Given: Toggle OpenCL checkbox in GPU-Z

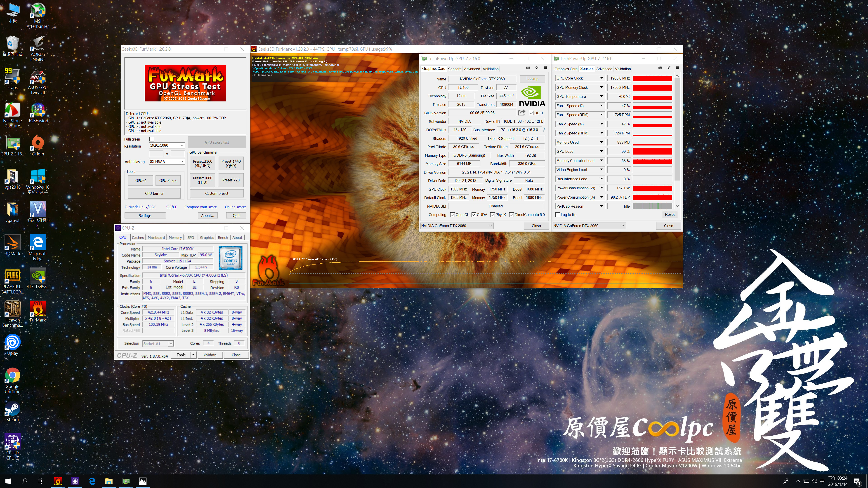Looking at the screenshot, I should click(453, 215).
